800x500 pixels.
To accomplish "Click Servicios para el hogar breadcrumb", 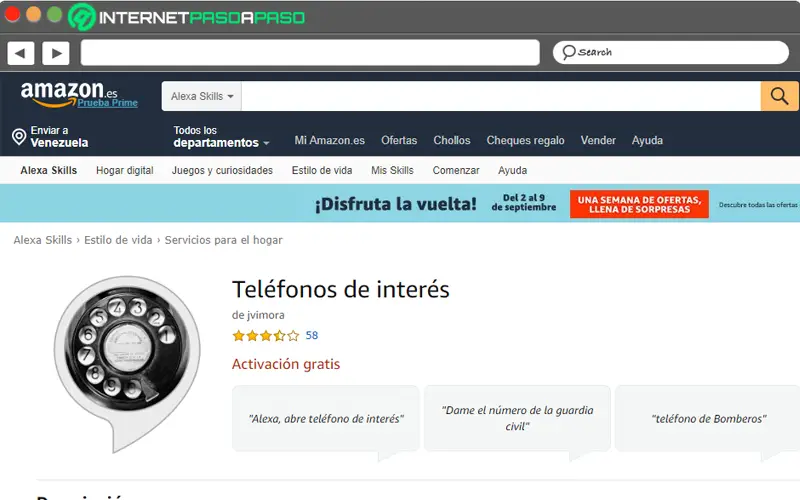I will coord(223,240).
